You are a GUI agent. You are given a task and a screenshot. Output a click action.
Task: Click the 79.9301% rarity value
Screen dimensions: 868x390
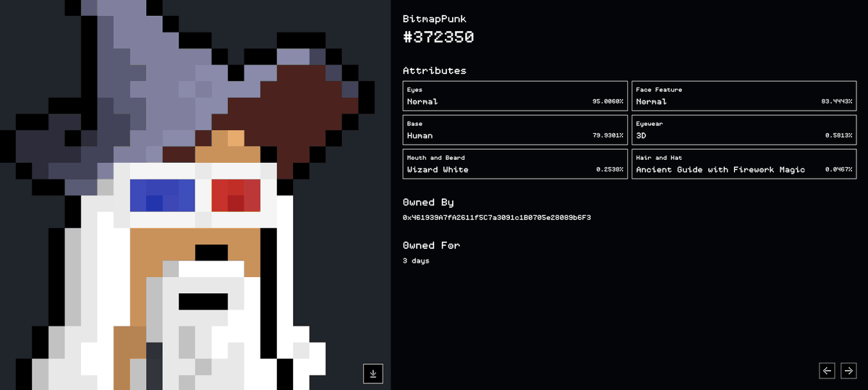608,136
